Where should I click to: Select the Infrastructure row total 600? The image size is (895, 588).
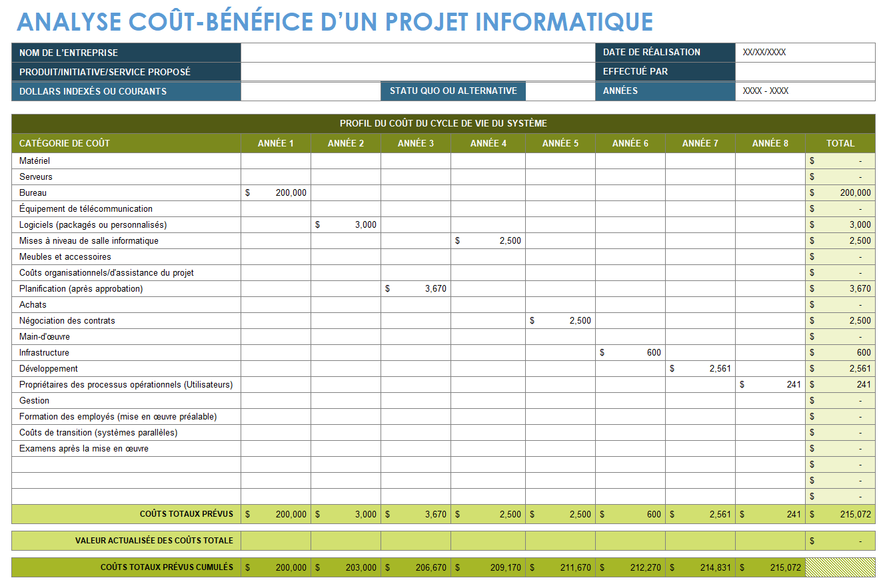pos(840,353)
